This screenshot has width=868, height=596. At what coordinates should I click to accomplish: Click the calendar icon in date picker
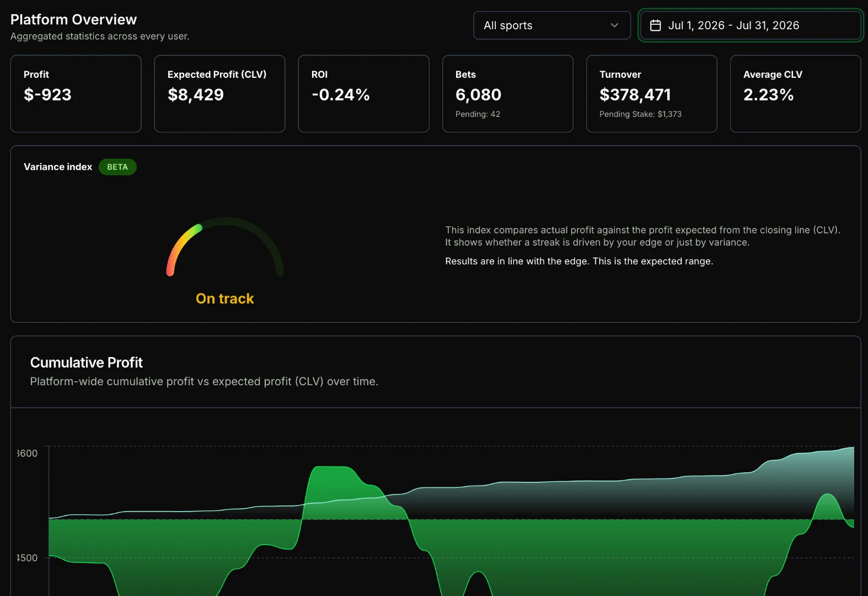tap(655, 25)
